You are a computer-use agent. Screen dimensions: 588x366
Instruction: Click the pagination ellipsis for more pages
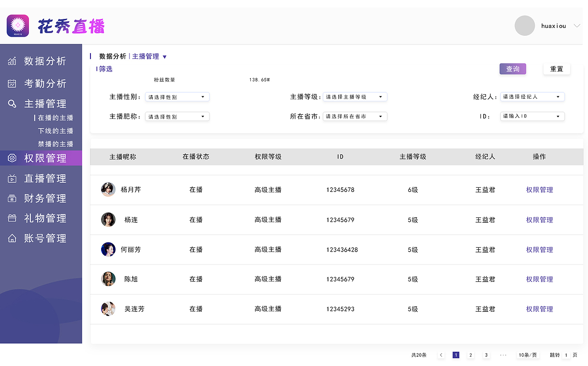[503, 355]
